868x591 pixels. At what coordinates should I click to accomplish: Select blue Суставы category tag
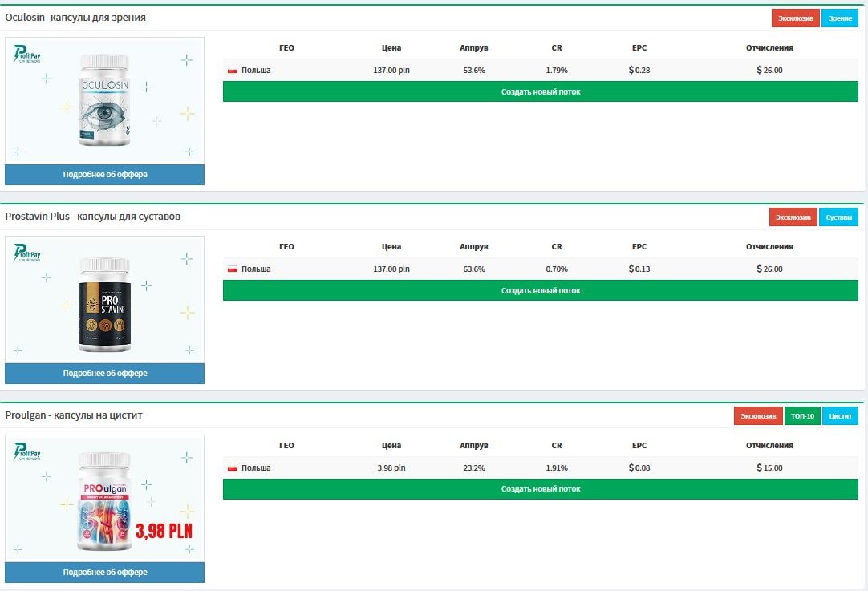click(838, 217)
